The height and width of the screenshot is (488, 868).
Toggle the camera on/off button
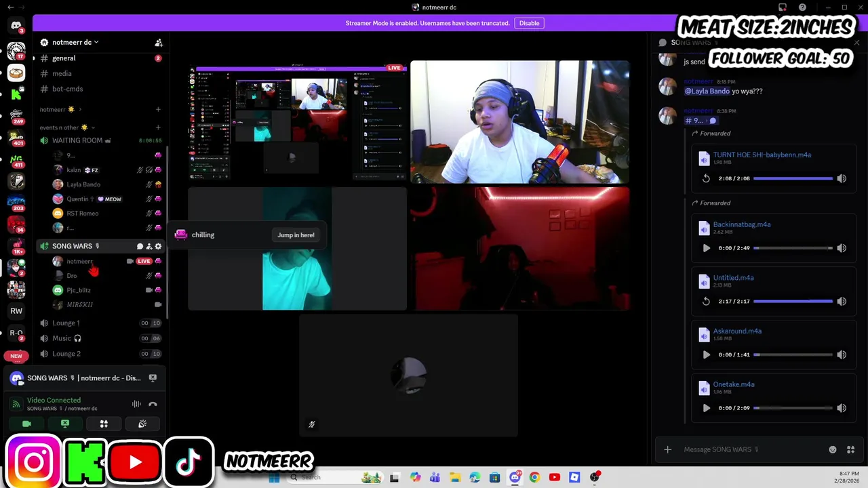pyautogui.click(x=26, y=424)
